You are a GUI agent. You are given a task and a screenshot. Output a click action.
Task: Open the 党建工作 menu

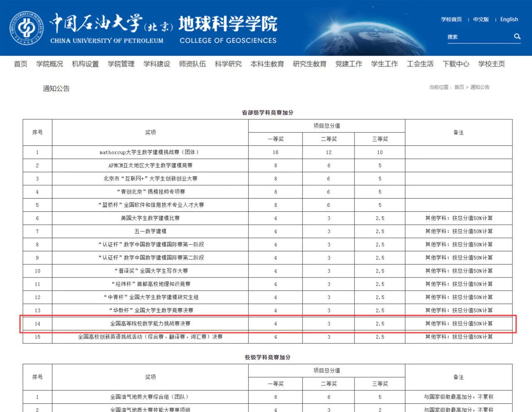tap(349, 64)
